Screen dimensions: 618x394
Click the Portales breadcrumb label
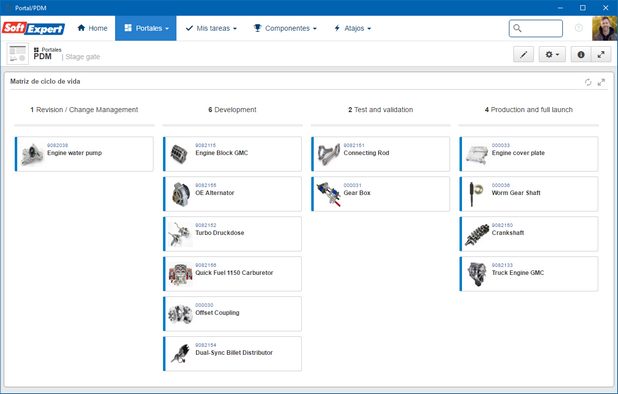click(x=51, y=50)
